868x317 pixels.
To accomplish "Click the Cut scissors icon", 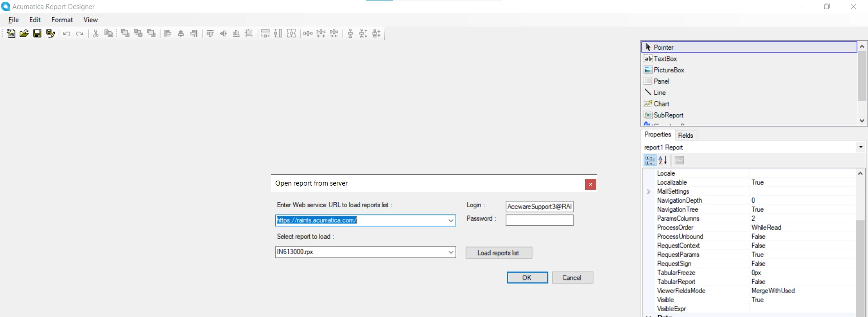I will point(96,33).
